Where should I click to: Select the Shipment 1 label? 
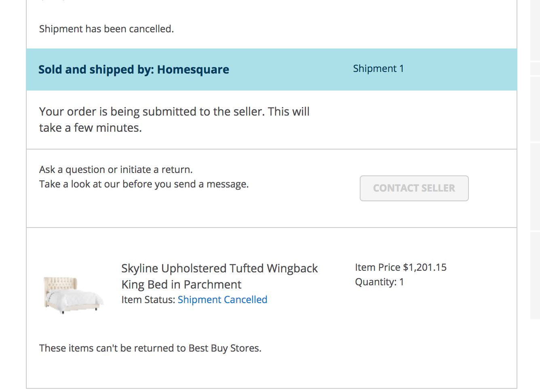[378, 69]
